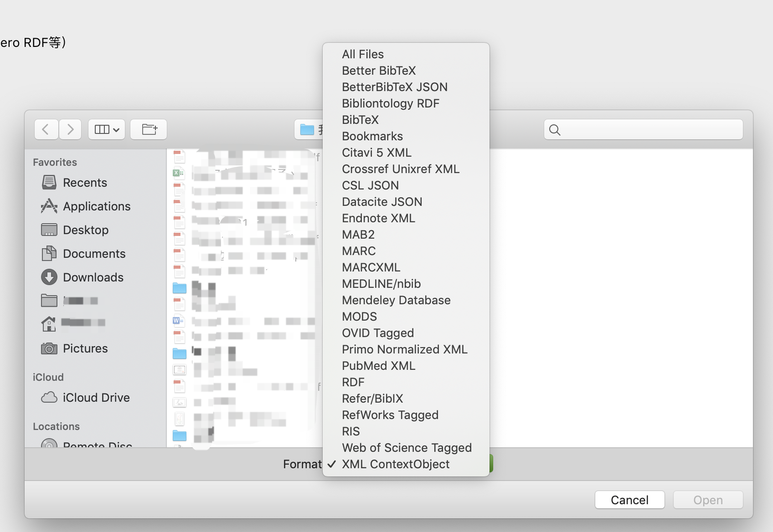Choose Better BibTeX format

[406, 71]
